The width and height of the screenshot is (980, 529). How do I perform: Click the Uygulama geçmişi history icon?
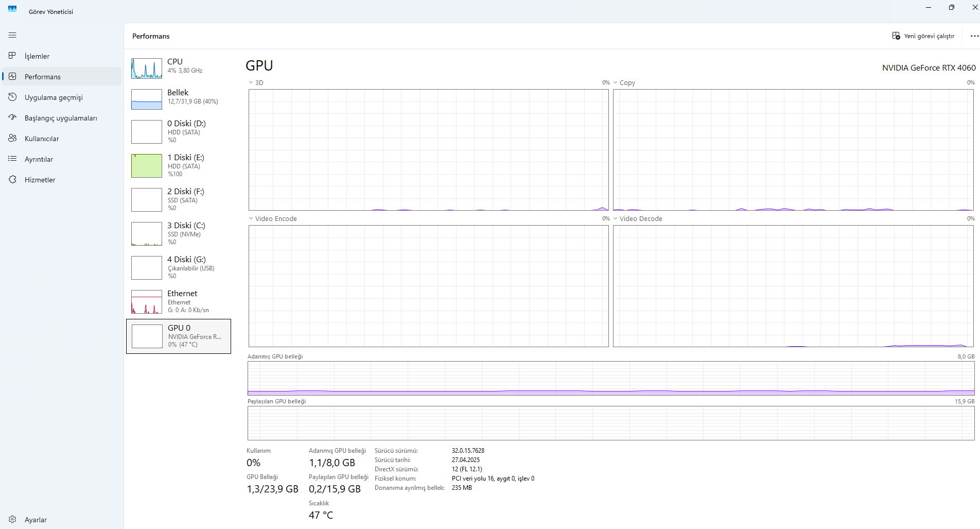(x=12, y=97)
